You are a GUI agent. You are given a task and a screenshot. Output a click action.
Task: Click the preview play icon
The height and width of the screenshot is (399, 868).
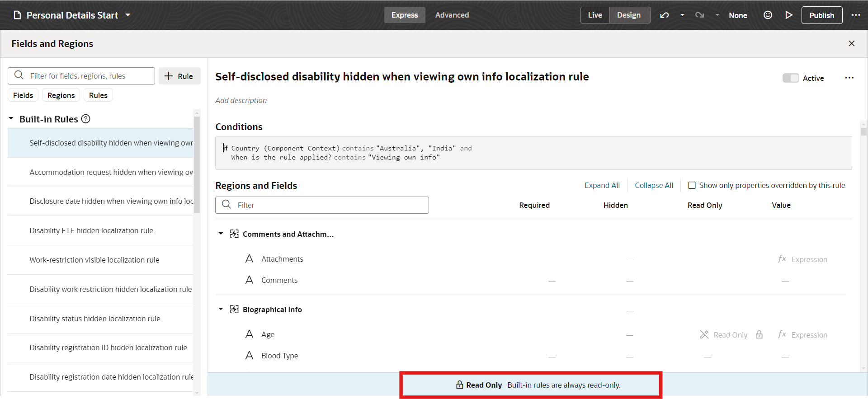point(789,15)
